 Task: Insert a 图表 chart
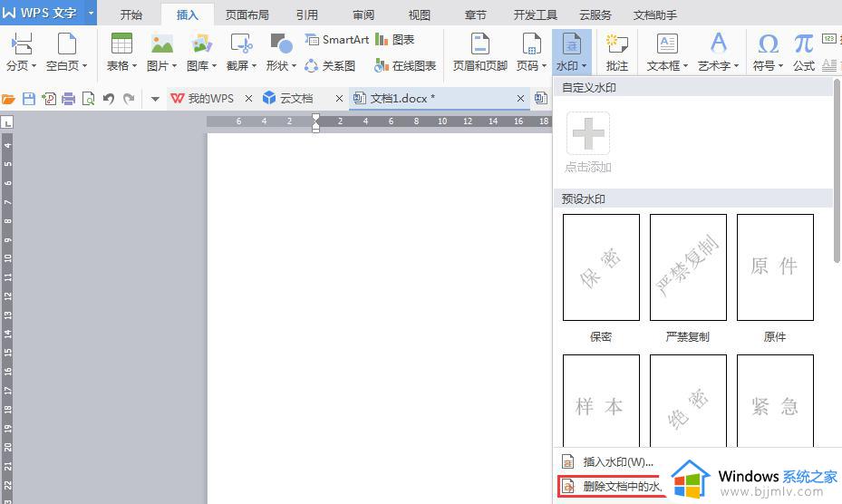[x=394, y=40]
